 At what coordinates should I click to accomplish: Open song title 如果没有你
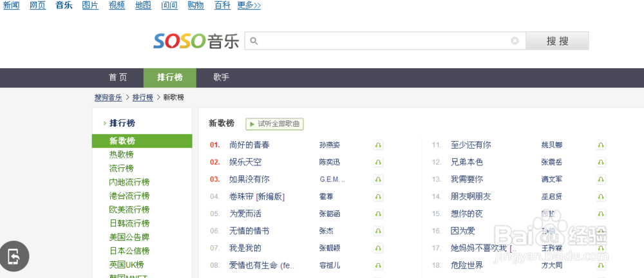(x=249, y=180)
